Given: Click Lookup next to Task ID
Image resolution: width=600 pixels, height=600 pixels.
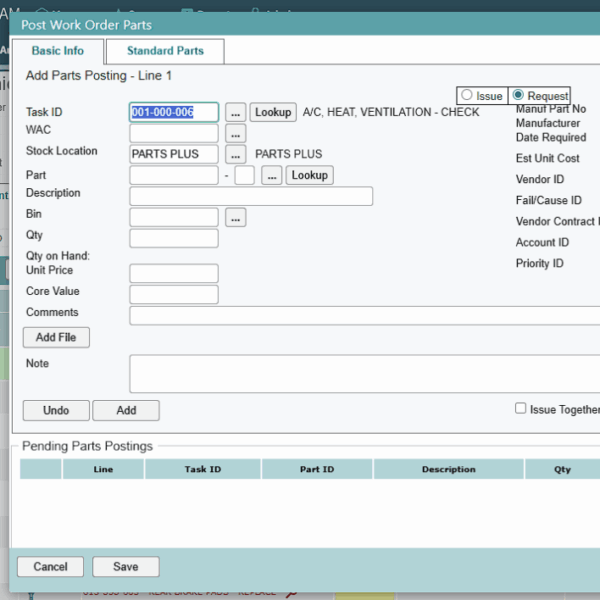Looking at the screenshot, I should pyautogui.click(x=273, y=112).
